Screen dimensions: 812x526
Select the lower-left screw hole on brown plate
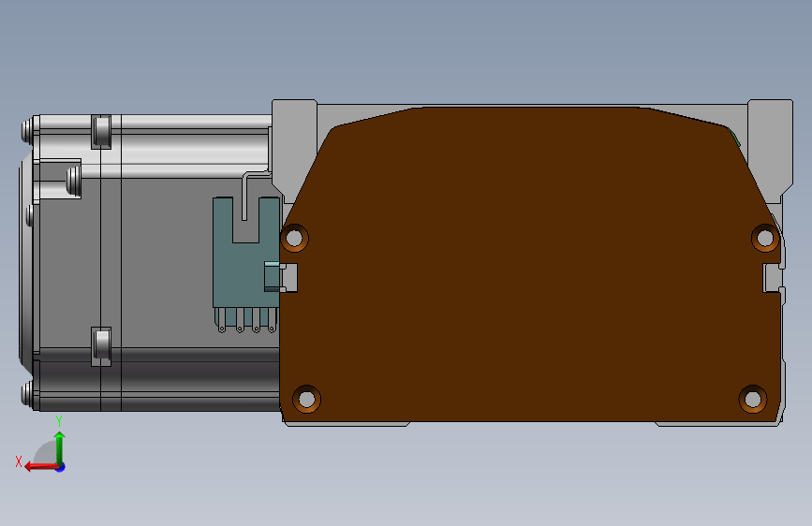pyautogui.click(x=306, y=399)
